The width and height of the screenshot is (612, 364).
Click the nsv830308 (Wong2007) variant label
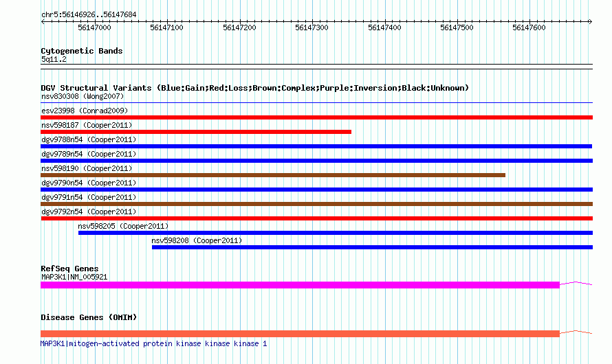(x=83, y=96)
